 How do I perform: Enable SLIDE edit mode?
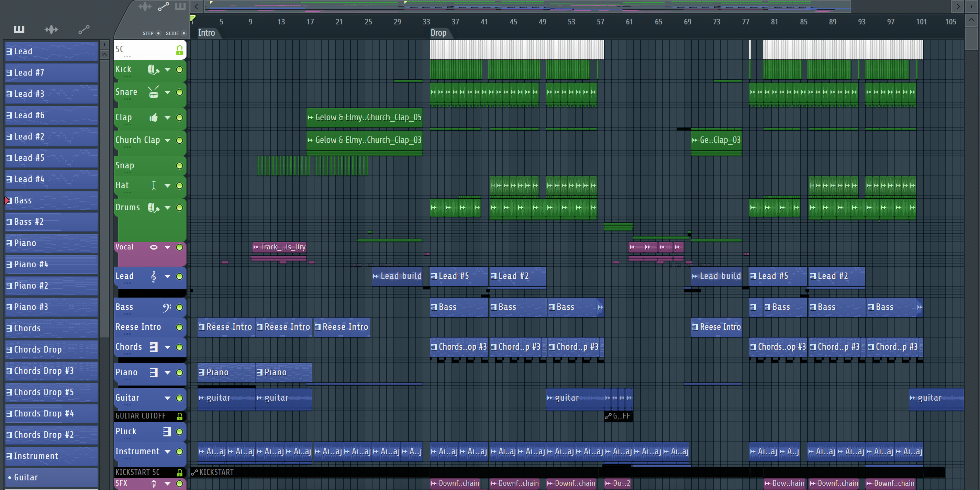click(184, 33)
